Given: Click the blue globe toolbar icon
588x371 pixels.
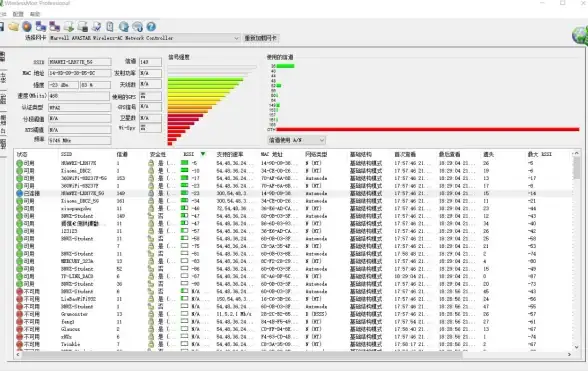Looking at the screenshot, I should click(x=124, y=27).
